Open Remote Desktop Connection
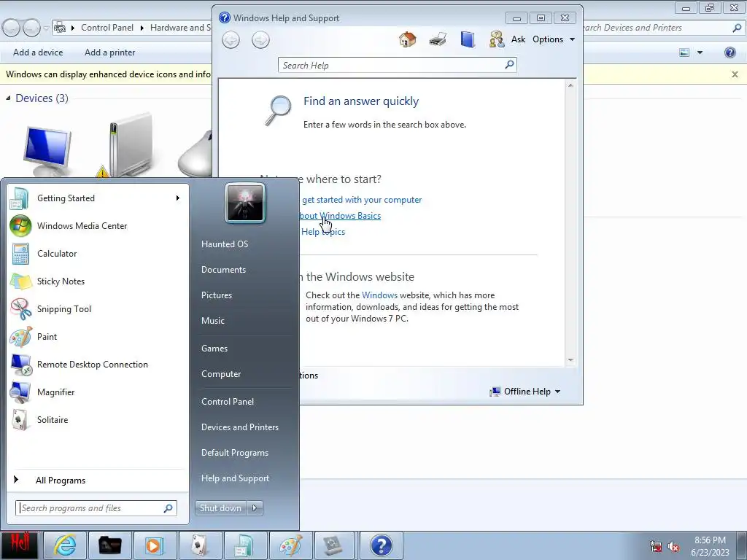Image resolution: width=747 pixels, height=560 pixels. tap(98, 364)
